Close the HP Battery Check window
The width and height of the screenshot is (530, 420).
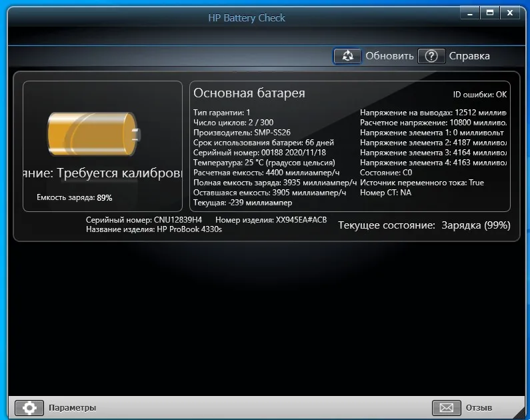coord(510,13)
